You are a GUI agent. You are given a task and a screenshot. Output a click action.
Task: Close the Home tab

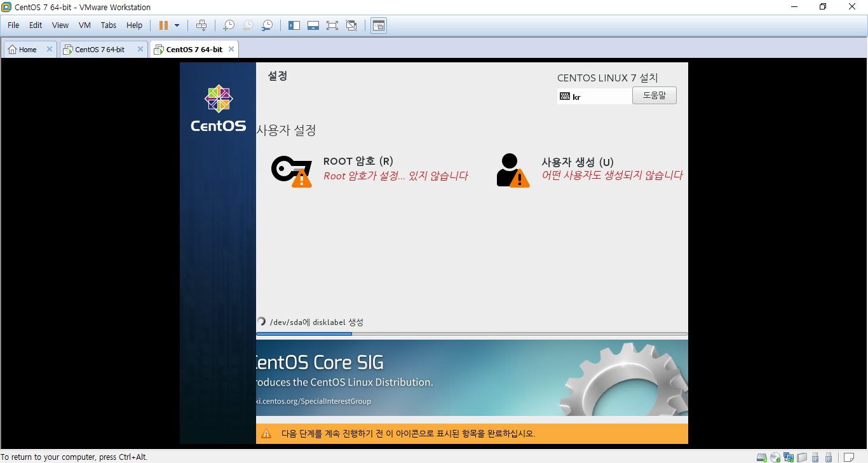coord(49,49)
